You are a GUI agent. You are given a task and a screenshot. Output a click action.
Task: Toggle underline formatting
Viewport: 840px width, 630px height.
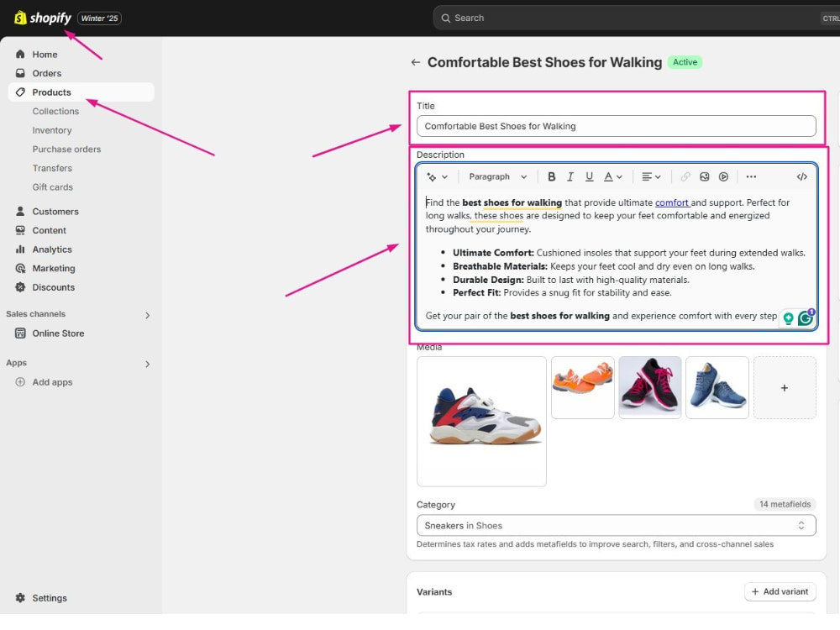tap(590, 176)
